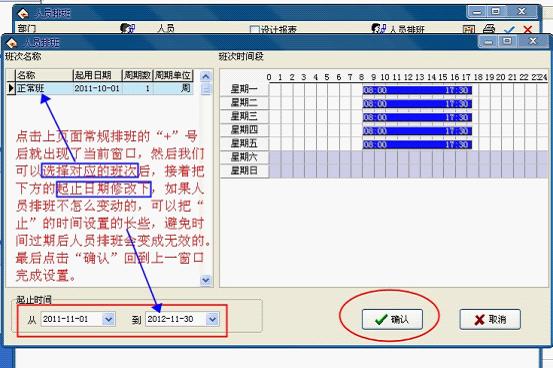Click the Friday blue shift bar
Screen dimensions: 553x368
417,145
